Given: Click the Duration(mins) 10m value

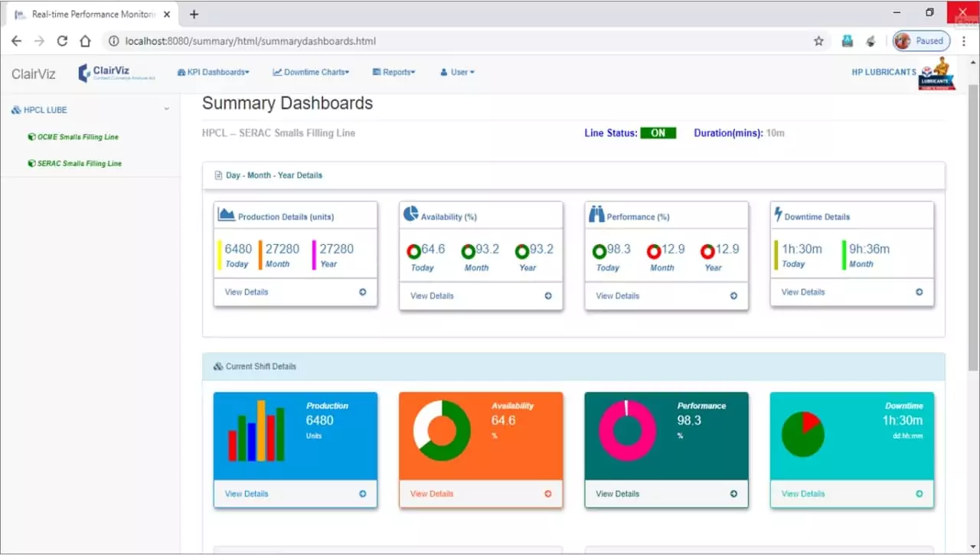Looking at the screenshot, I should (776, 133).
